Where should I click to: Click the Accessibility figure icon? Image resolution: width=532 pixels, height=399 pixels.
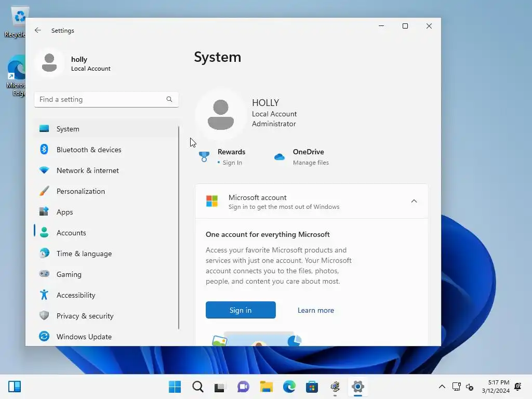(x=44, y=295)
